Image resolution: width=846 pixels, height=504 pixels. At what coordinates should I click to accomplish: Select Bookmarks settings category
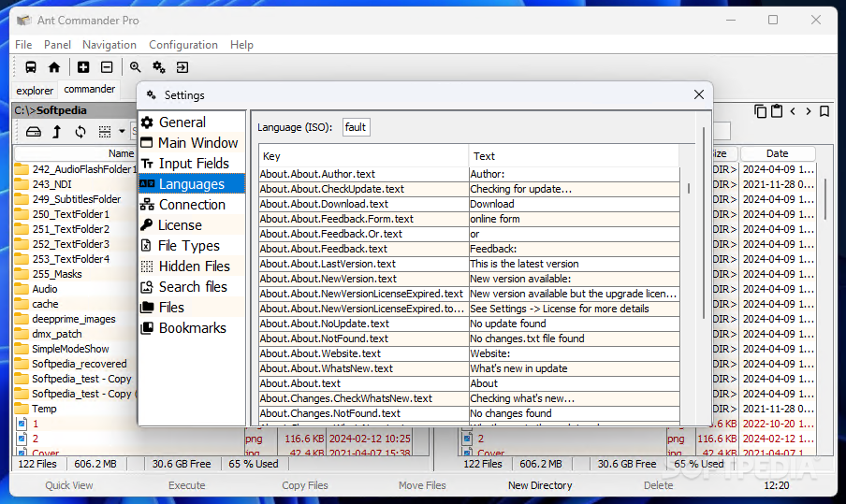pyautogui.click(x=192, y=327)
